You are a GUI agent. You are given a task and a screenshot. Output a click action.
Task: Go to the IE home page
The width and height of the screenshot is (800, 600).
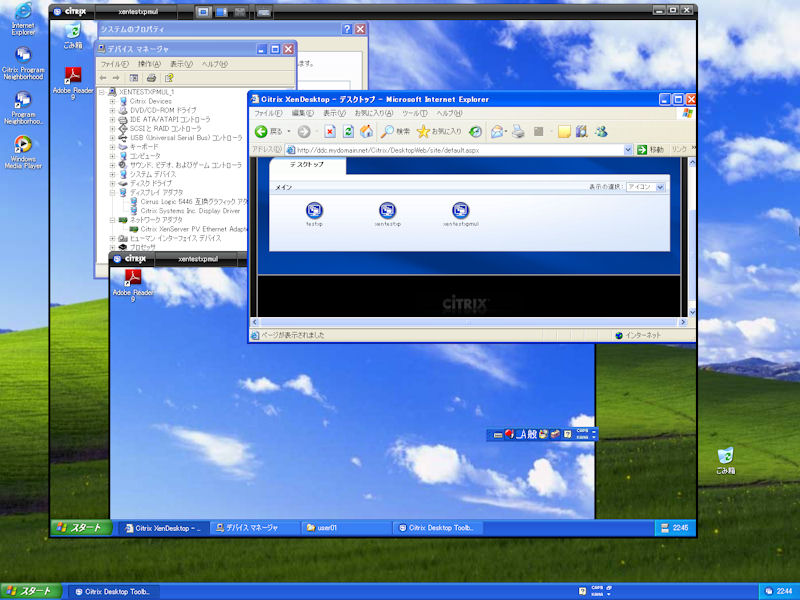point(366,132)
